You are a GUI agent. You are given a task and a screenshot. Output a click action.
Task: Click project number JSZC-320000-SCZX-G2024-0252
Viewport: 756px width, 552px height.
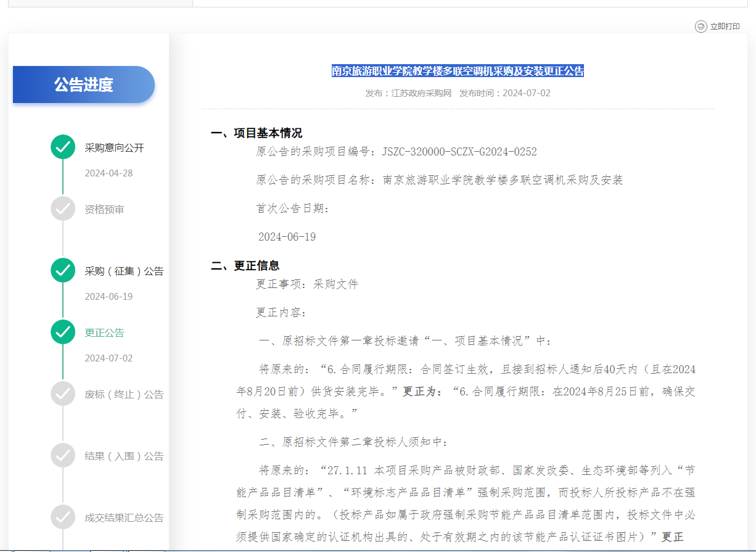[x=459, y=152]
